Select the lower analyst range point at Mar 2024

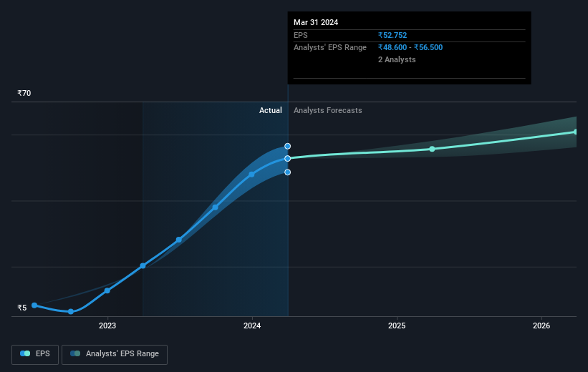(287, 172)
